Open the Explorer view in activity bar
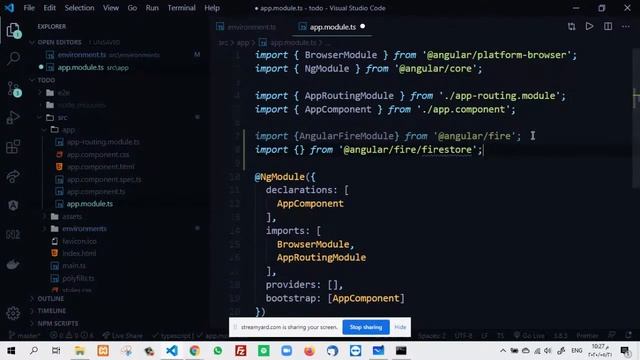Image resolution: width=640 pixels, height=360 pixels. (13, 30)
